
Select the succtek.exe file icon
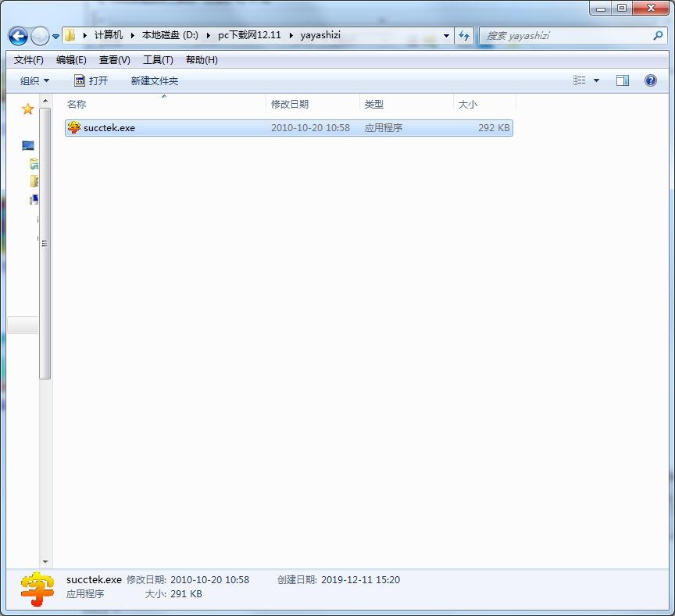73,128
